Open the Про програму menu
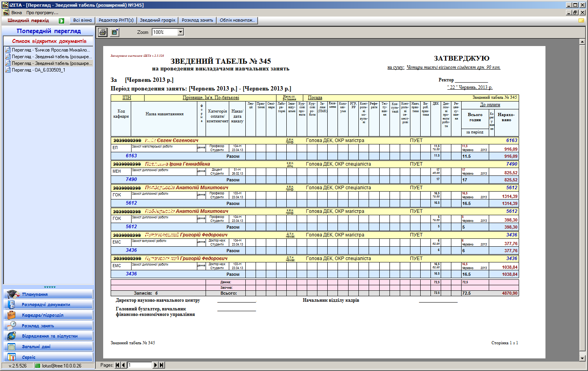This screenshot has width=588, height=371. click(42, 13)
